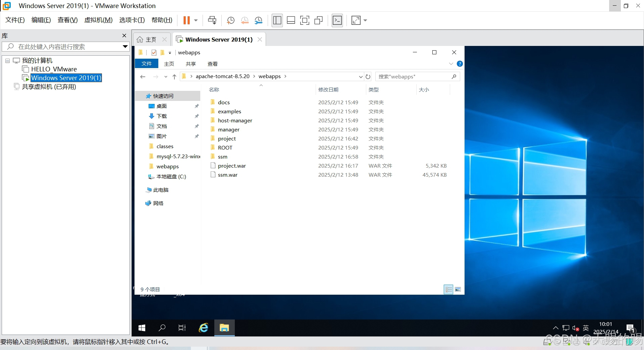Open 快速访问 in navigation pane

(x=163, y=96)
